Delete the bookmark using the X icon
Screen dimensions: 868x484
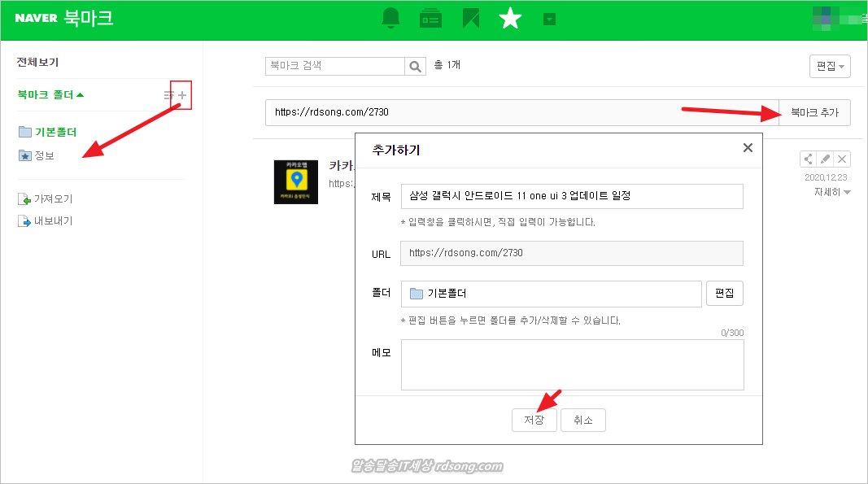point(843,159)
